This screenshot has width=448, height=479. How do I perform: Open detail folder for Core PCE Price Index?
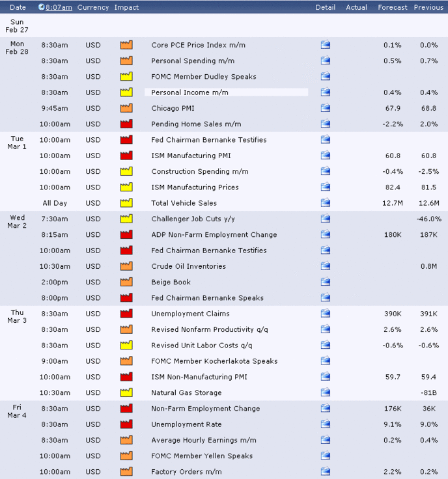click(x=325, y=45)
